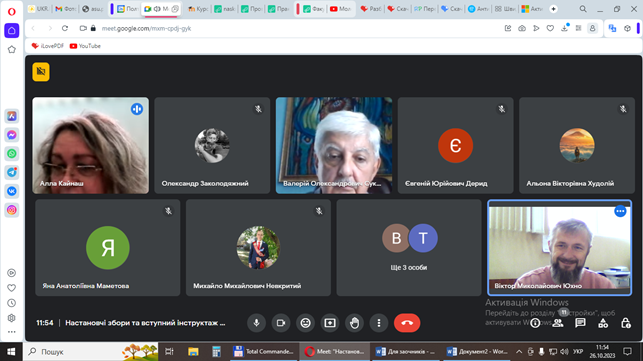
Task: Turn off camera in Meet controls
Action: point(281,323)
